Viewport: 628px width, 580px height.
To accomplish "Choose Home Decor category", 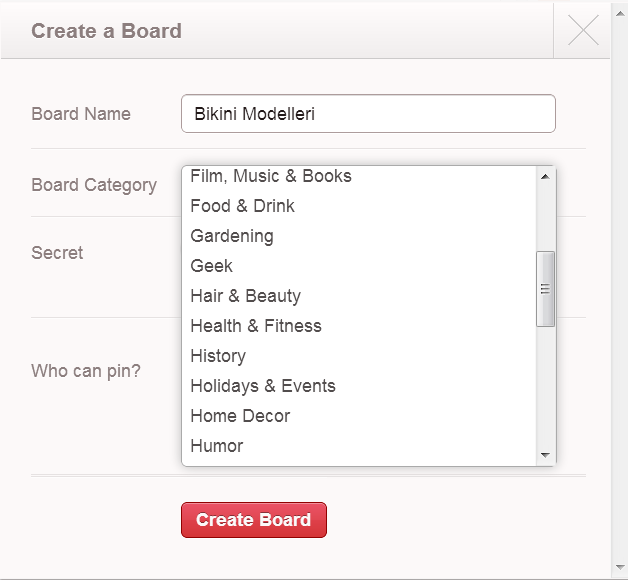I will coord(240,416).
